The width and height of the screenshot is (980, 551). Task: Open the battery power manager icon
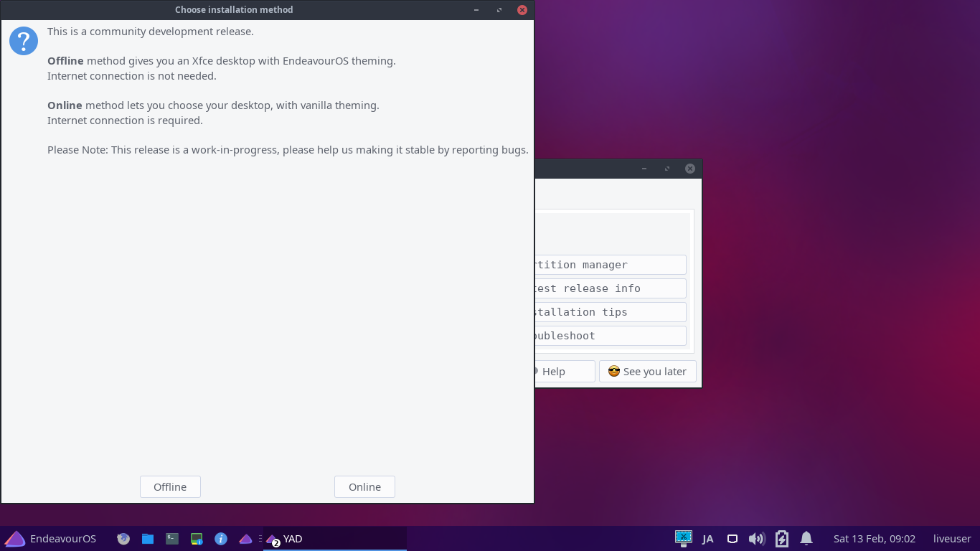click(782, 539)
